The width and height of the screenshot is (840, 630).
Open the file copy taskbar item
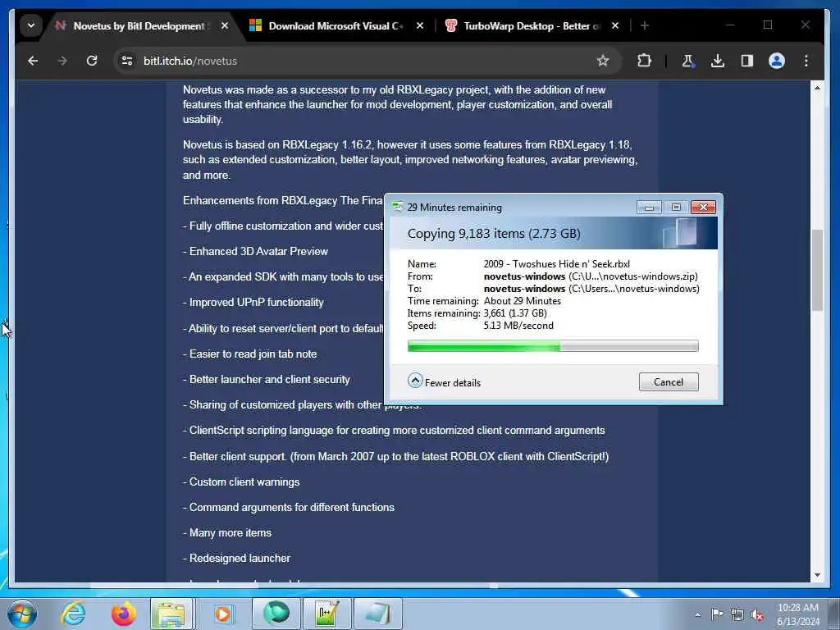[377, 614]
